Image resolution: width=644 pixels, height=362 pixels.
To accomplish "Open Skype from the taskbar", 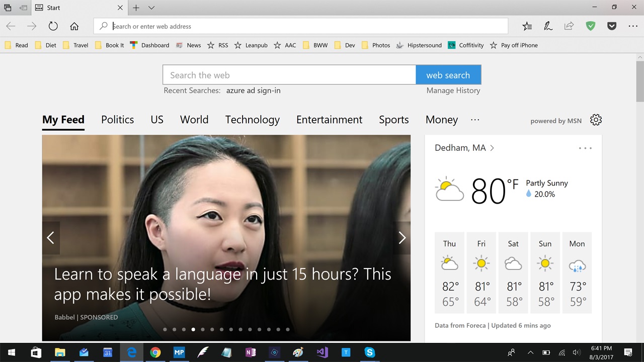I will pyautogui.click(x=369, y=352).
